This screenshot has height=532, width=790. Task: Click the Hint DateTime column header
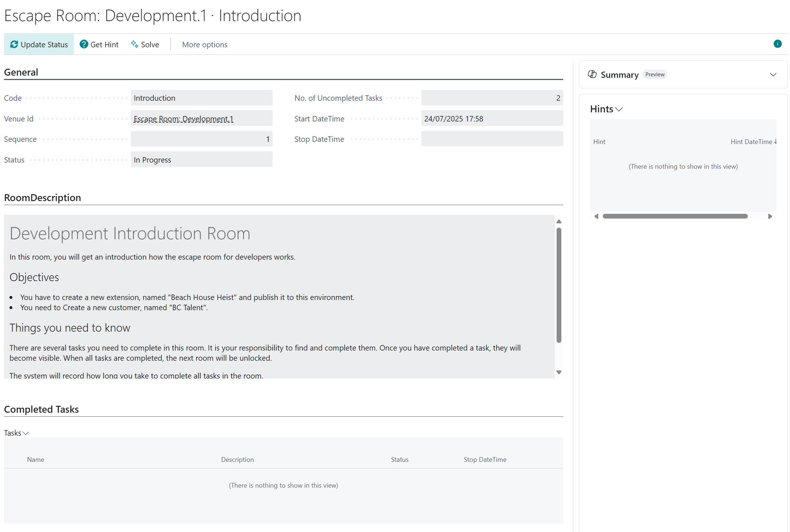(751, 142)
